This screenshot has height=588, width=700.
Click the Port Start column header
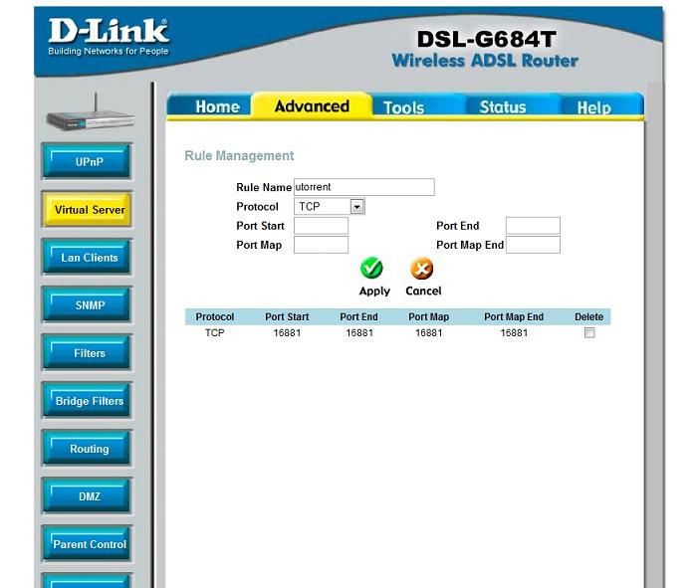(x=287, y=316)
